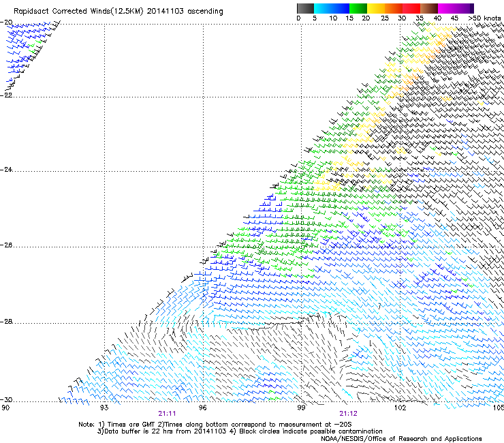Viewport: 504px width, 443px height.
Task: Click the green 15-20 knots color segment
Action: coord(358,8)
